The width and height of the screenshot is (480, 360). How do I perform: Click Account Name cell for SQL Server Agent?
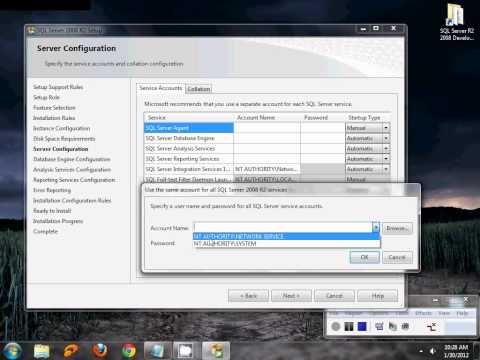[267, 128]
